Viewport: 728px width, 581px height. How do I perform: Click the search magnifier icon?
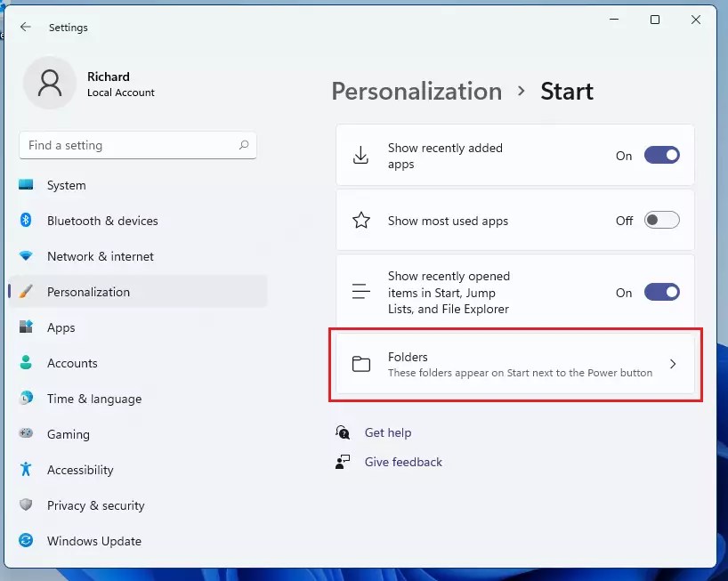click(243, 145)
